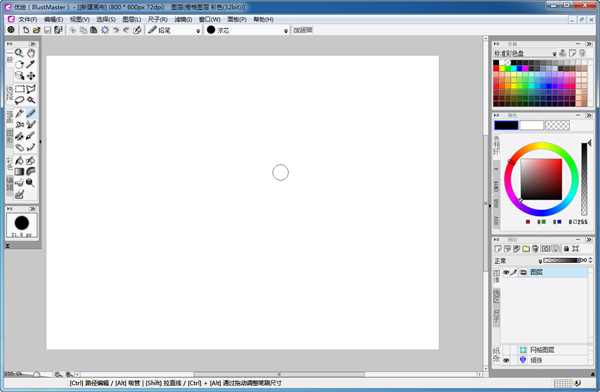600x392 pixels.
Task: Select the black foreground color swatch
Action: 506,125
